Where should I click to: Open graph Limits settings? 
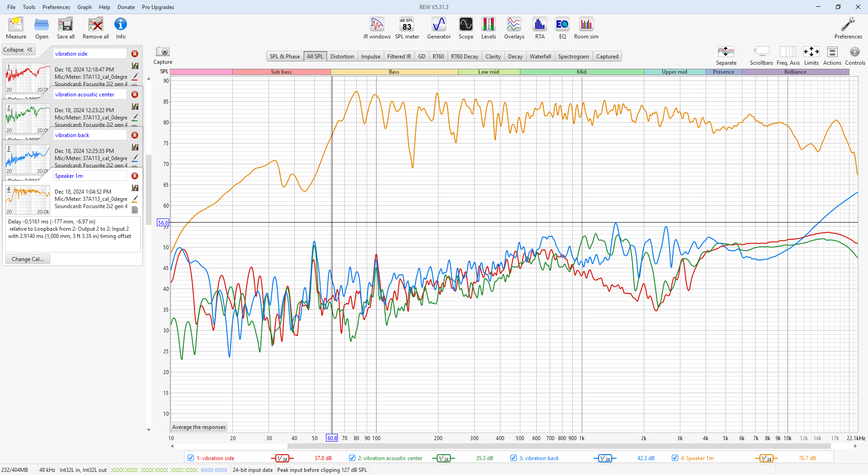(811, 56)
